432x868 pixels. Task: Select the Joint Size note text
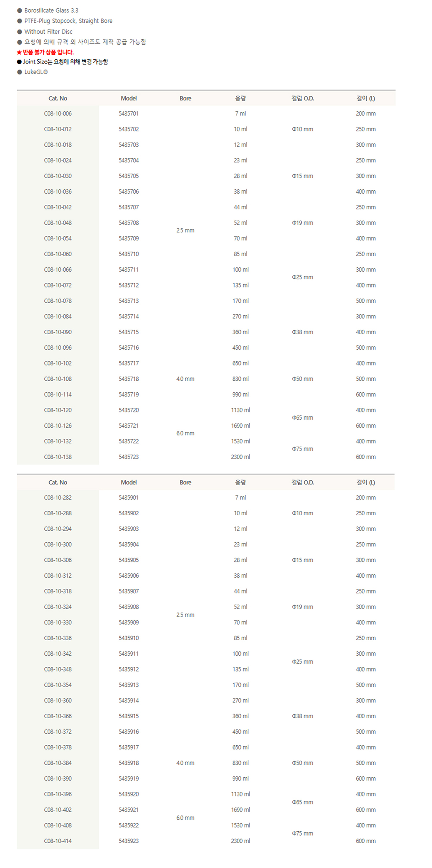pos(66,62)
